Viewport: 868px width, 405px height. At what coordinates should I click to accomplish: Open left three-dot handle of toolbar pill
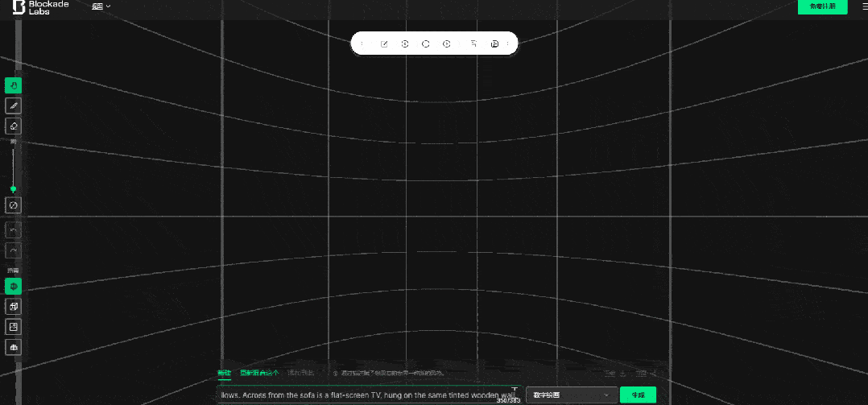362,43
